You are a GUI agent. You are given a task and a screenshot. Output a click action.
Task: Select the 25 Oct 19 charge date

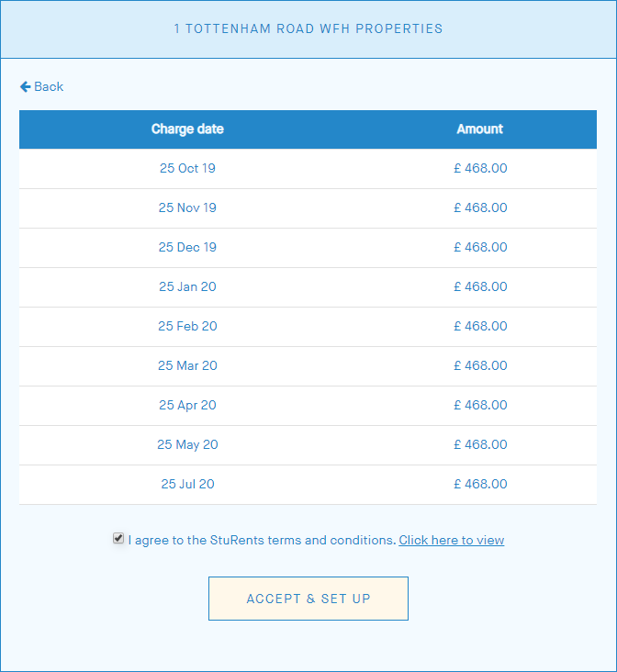pyautogui.click(x=187, y=168)
